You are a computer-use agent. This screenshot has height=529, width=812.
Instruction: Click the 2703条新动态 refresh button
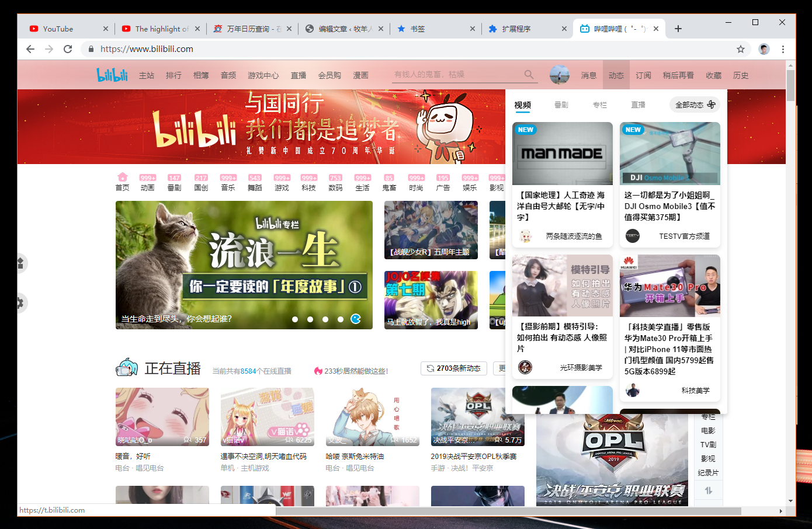coord(454,368)
